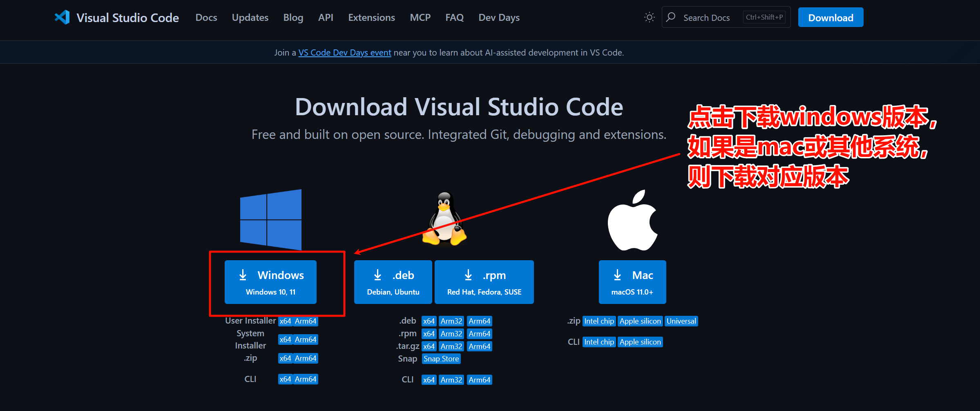Click the search magnifier icon
This screenshot has height=411, width=980.
[671, 17]
